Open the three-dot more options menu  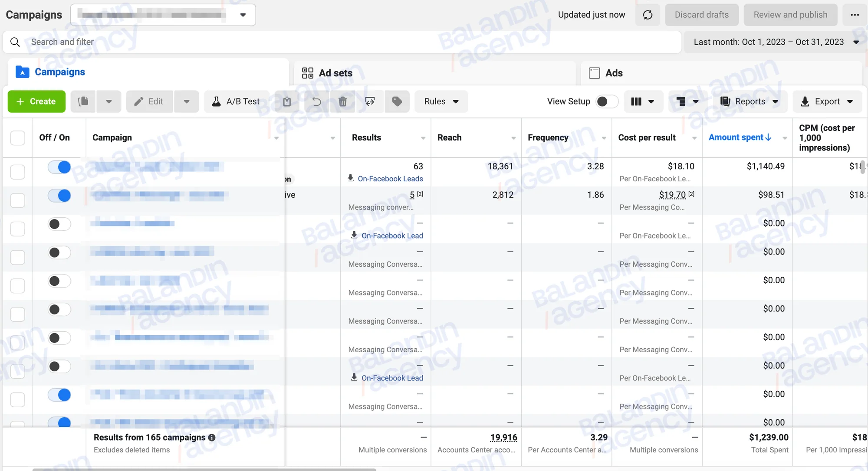pyautogui.click(x=855, y=15)
